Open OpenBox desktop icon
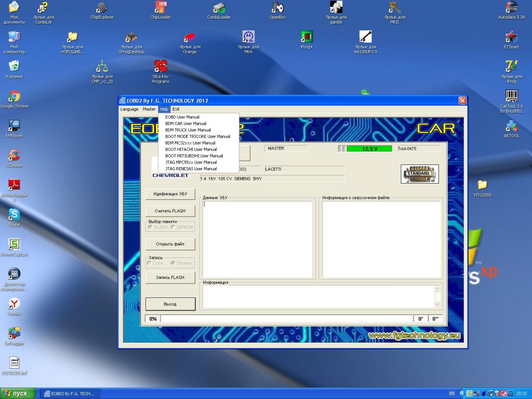 pyautogui.click(x=278, y=11)
